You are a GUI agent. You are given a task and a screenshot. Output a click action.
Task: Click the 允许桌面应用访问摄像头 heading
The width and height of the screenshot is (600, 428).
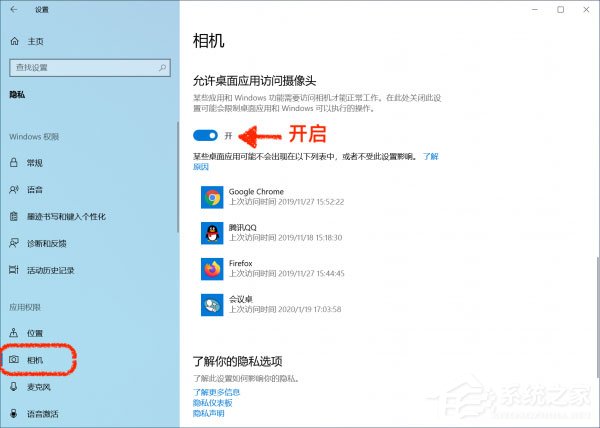(254, 81)
